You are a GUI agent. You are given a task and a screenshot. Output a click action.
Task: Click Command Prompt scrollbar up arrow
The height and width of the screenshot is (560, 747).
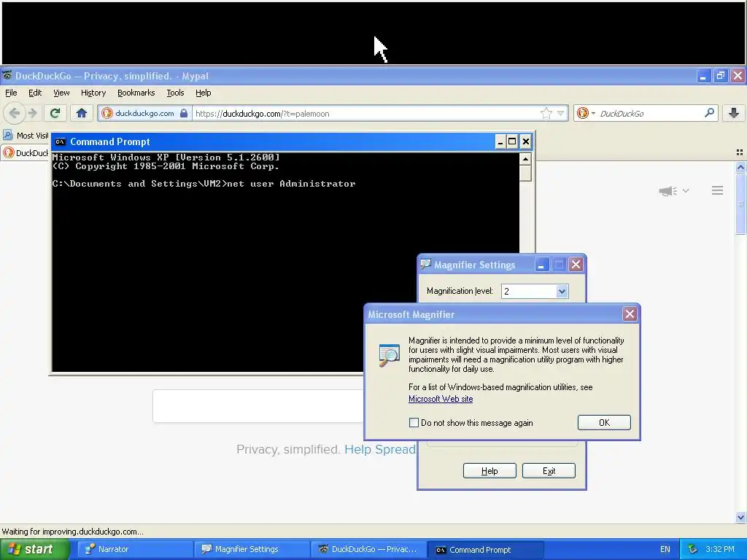pos(525,158)
